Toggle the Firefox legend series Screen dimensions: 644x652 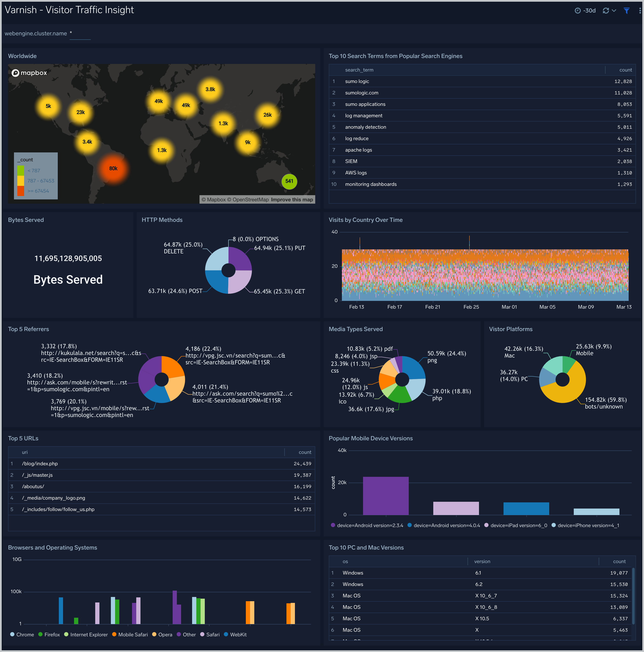pos(49,635)
